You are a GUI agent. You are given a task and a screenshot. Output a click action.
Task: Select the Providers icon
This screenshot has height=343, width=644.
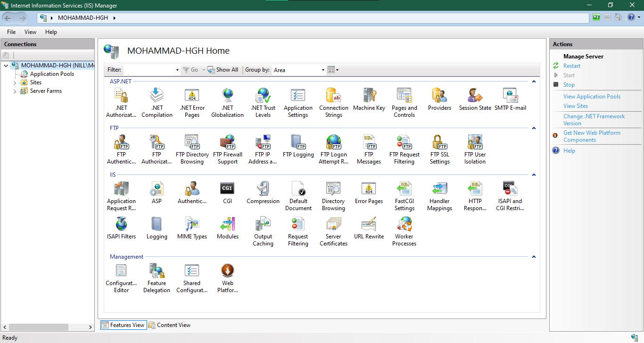tap(440, 99)
